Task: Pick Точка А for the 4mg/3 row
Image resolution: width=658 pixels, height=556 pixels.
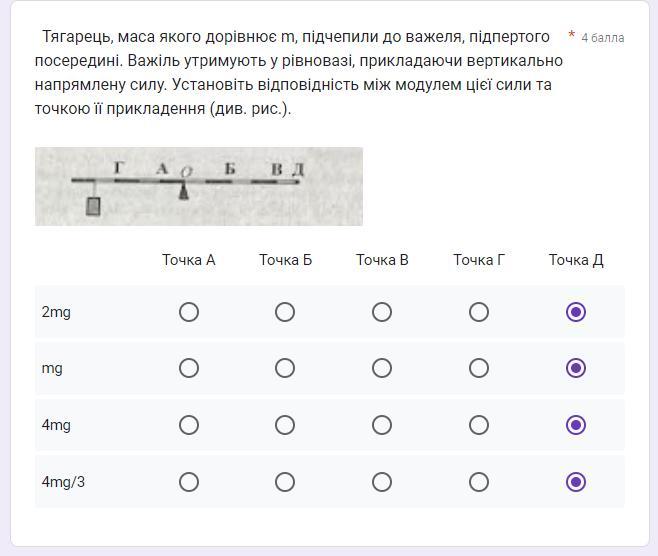Action: coord(189,482)
